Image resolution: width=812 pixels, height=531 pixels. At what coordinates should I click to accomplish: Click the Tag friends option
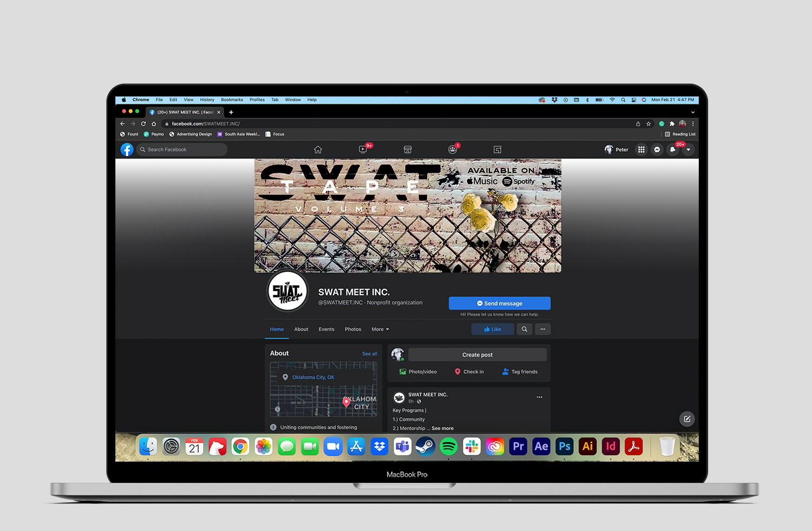click(x=520, y=372)
